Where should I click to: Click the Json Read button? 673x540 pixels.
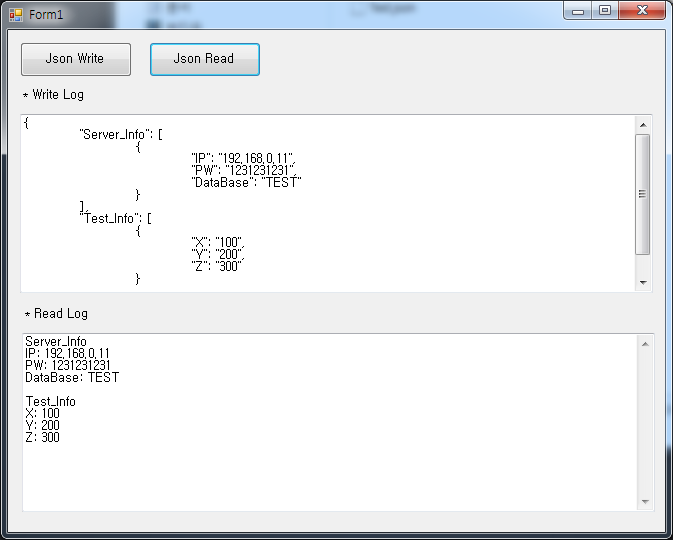[x=205, y=59]
